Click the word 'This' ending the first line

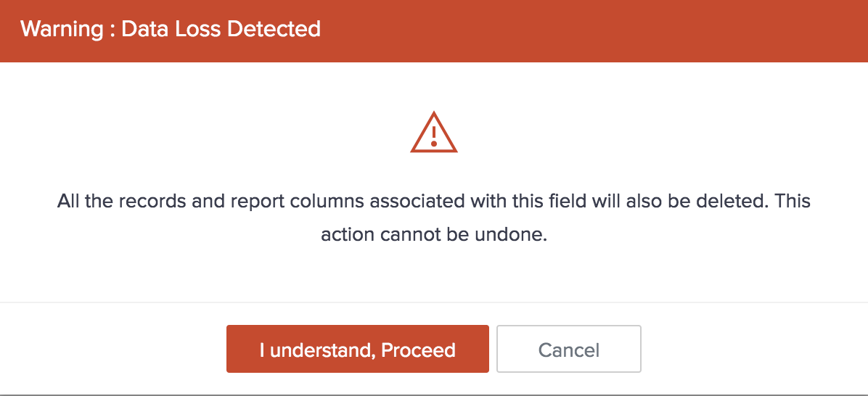pos(791,201)
